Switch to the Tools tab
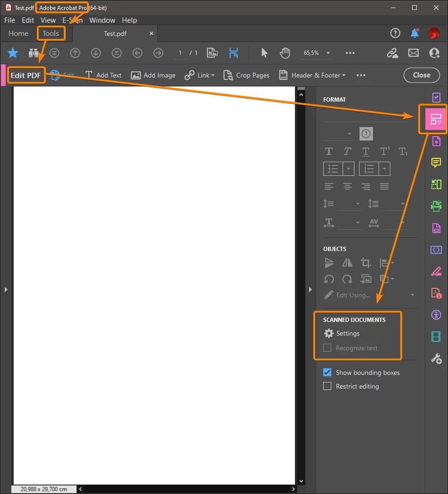The image size is (448, 494). (x=51, y=34)
